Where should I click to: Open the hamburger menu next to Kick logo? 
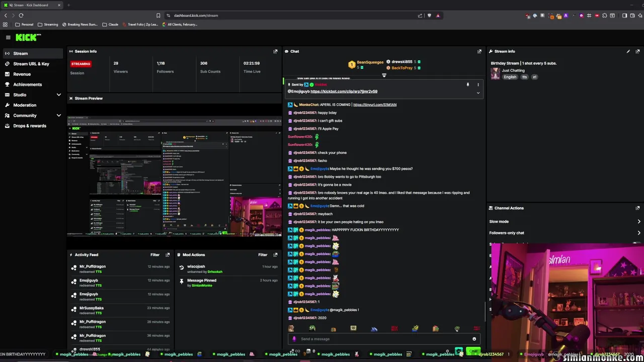click(8, 37)
